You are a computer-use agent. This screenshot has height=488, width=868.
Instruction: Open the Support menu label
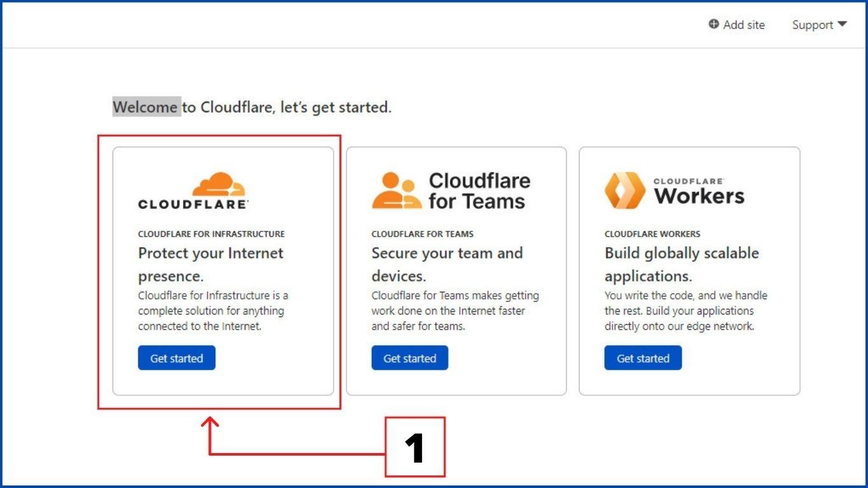[x=812, y=25]
